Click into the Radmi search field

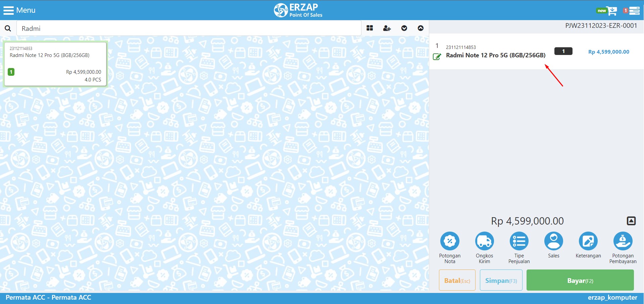(189, 28)
